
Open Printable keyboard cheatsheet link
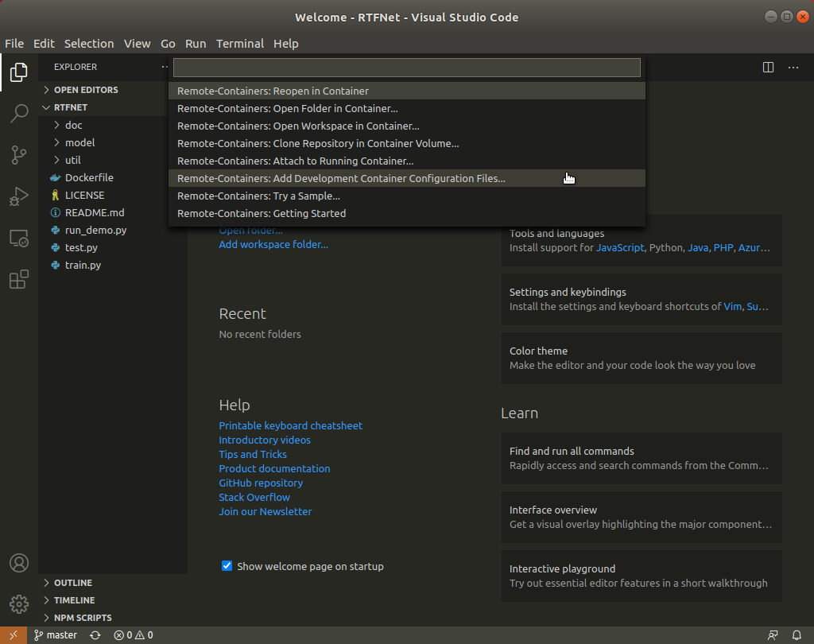pos(291,426)
